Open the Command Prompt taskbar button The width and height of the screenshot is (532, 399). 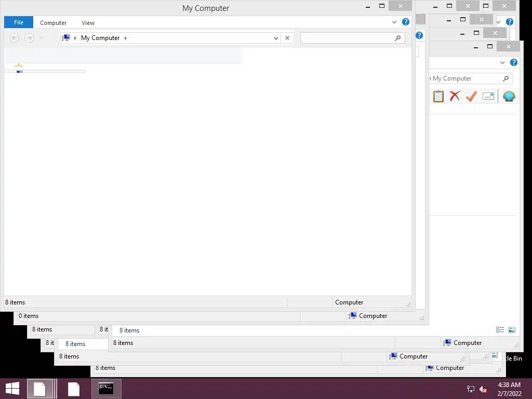point(106,389)
